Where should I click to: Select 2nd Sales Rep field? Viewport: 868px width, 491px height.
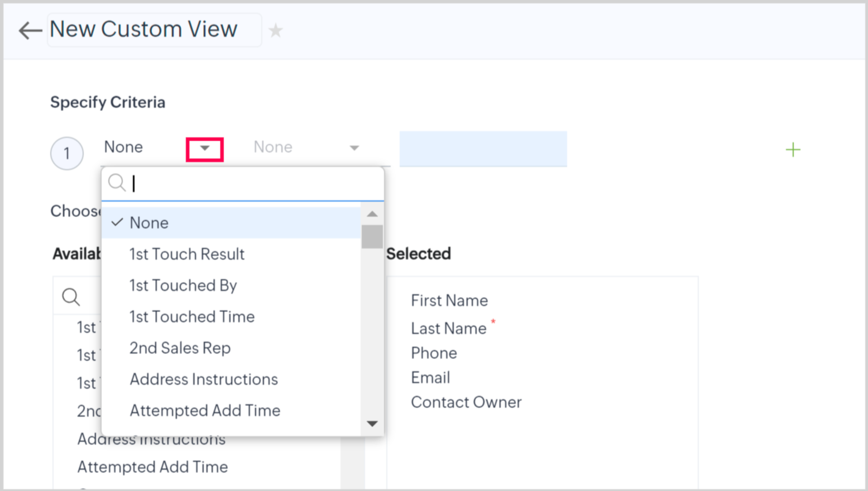(x=180, y=348)
